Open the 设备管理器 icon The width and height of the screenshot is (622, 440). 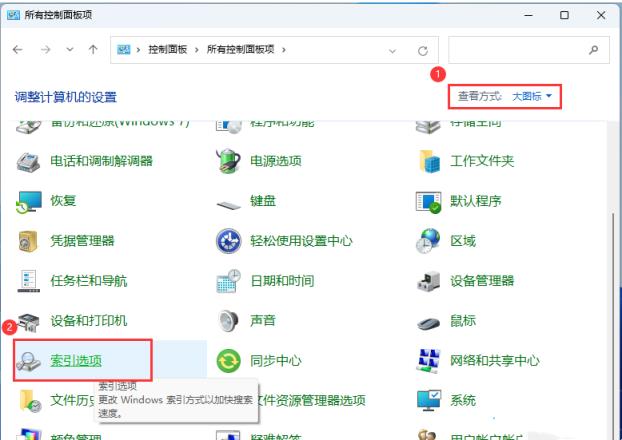pos(428,281)
